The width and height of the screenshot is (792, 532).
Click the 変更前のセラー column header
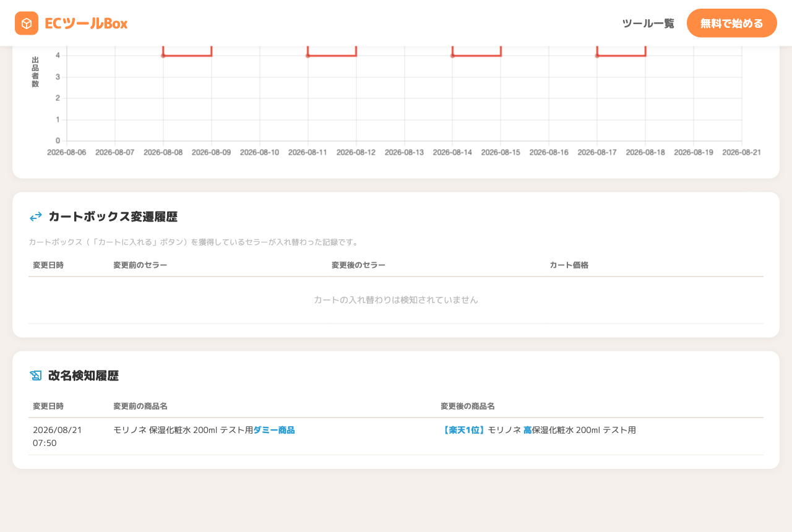(x=140, y=265)
